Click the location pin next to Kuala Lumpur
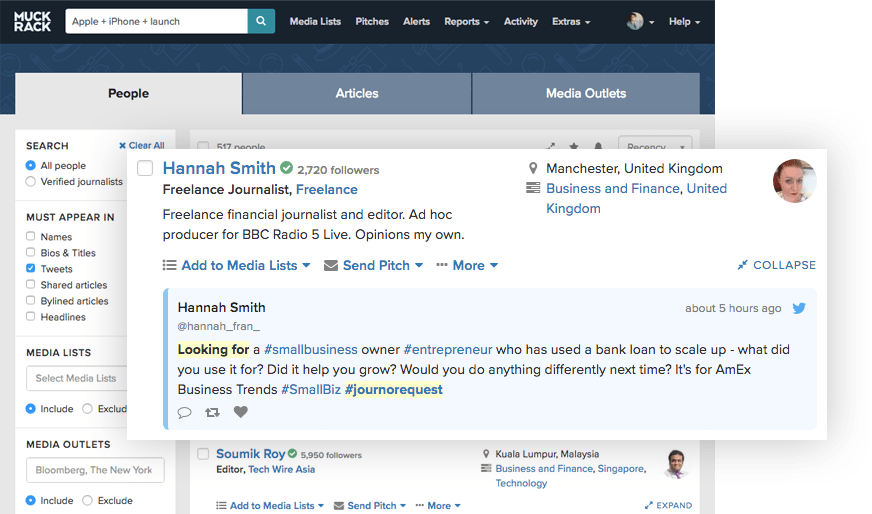The height and width of the screenshot is (514, 872). 486,454
